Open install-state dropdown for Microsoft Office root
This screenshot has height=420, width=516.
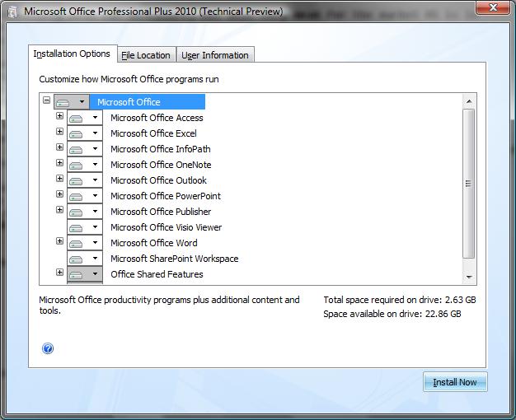(x=72, y=102)
